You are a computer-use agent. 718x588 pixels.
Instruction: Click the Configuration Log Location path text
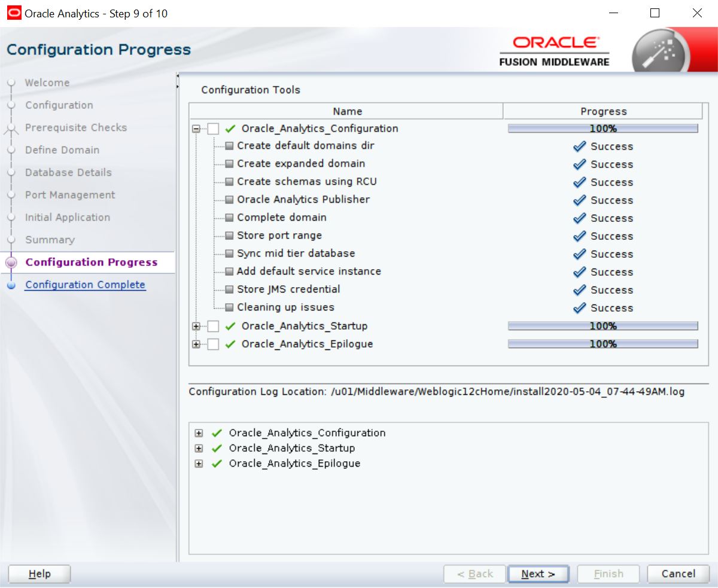click(507, 392)
